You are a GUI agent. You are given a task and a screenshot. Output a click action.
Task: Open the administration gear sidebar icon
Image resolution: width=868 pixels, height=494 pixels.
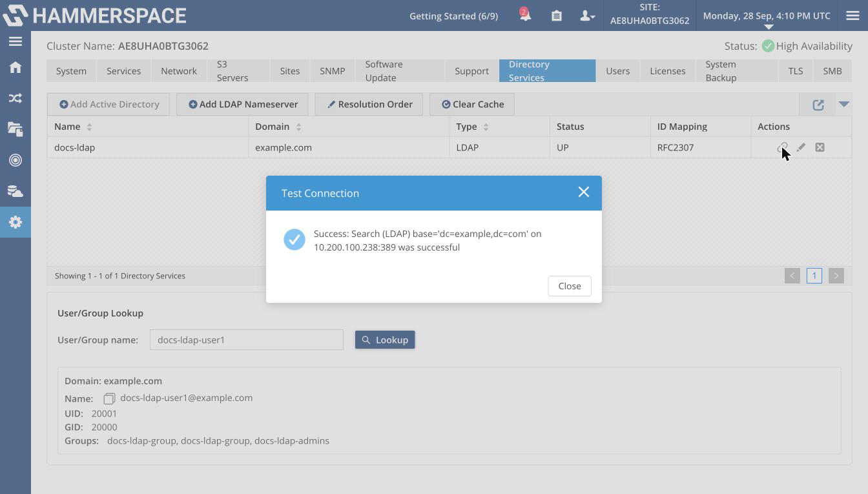(15, 222)
